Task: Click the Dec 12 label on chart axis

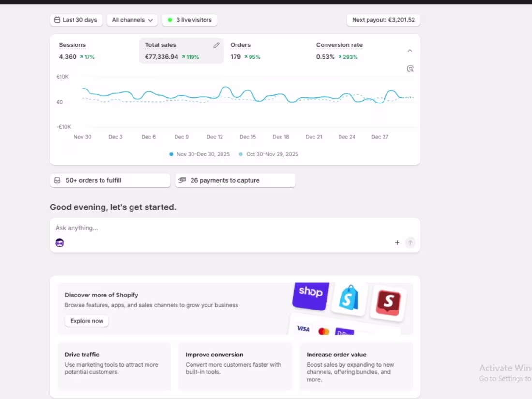Action: 215,137
